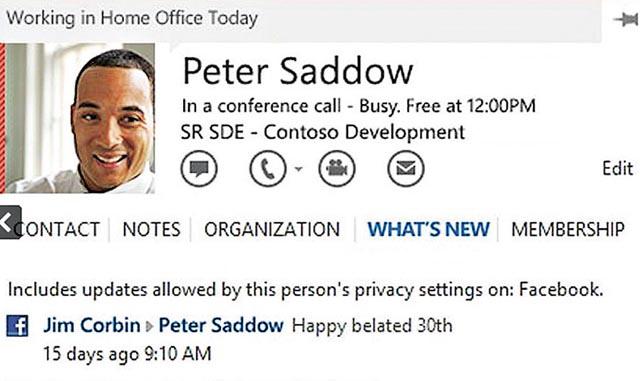Pin the contact card with the pushpin

[627, 19]
